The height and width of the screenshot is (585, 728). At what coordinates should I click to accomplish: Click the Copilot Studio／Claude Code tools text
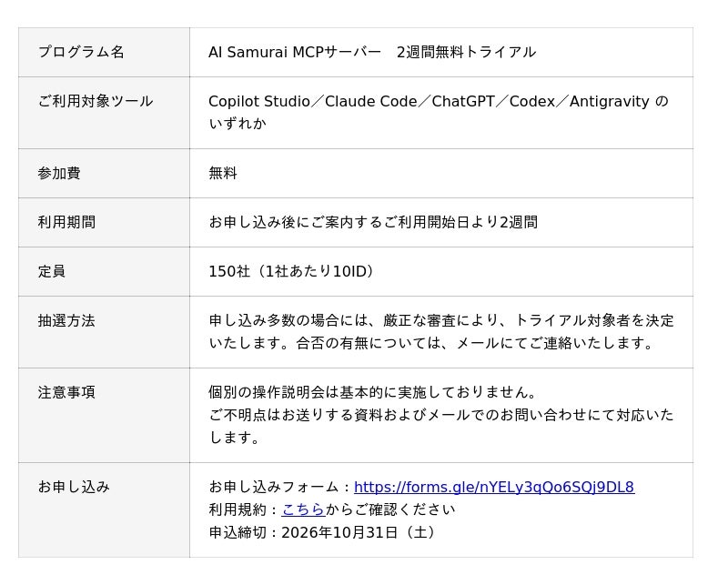coord(439,112)
